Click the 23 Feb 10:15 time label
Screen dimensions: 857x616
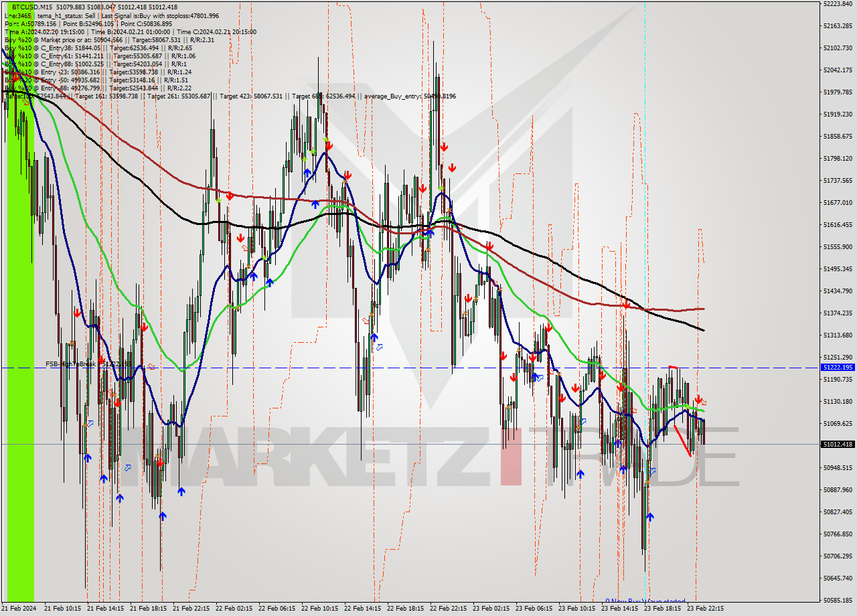click(x=576, y=609)
